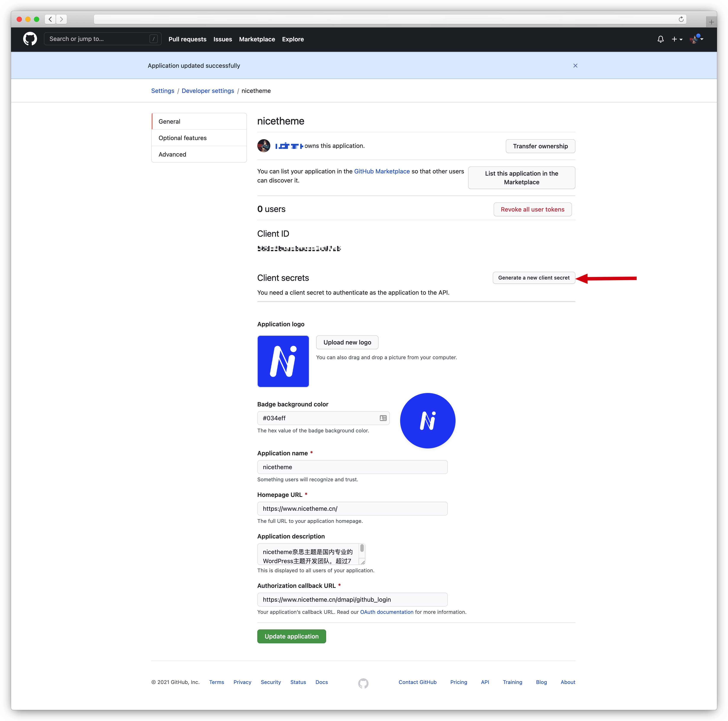This screenshot has height=721, width=728.
Task: Open the notifications bell
Action: [660, 39]
